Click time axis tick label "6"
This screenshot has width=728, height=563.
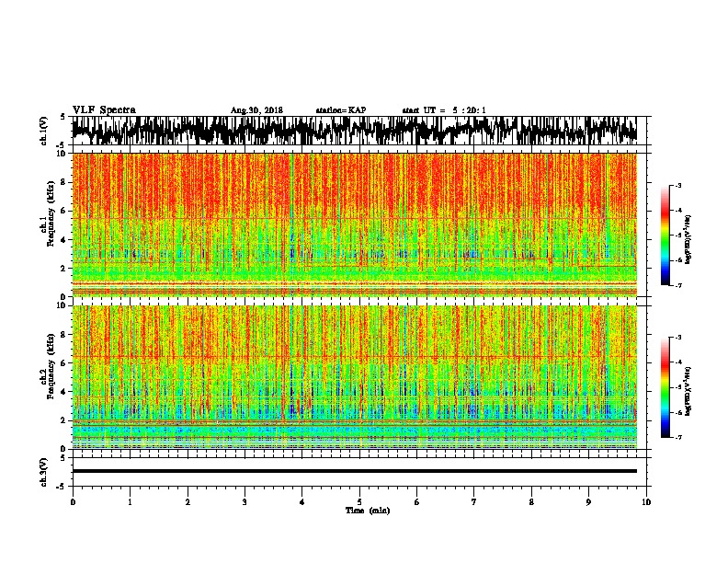point(417,502)
